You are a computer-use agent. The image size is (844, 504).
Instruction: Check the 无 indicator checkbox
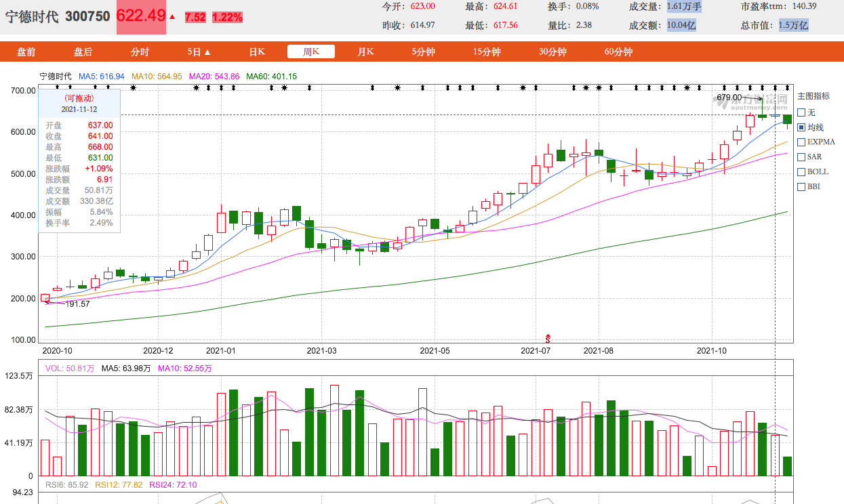(802, 112)
